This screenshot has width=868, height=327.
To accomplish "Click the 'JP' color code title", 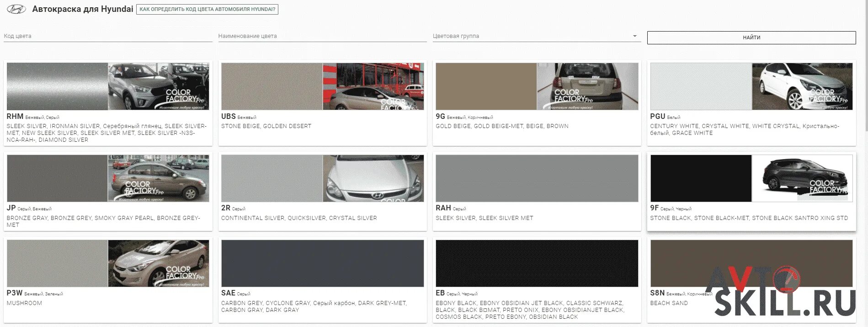I will click(11, 208).
